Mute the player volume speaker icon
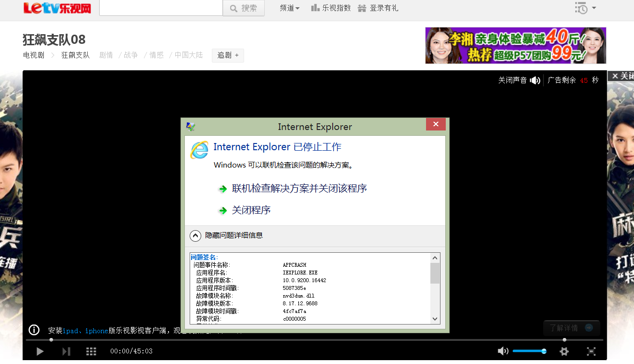Screen dimensions: 634x364 tap(503, 351)
